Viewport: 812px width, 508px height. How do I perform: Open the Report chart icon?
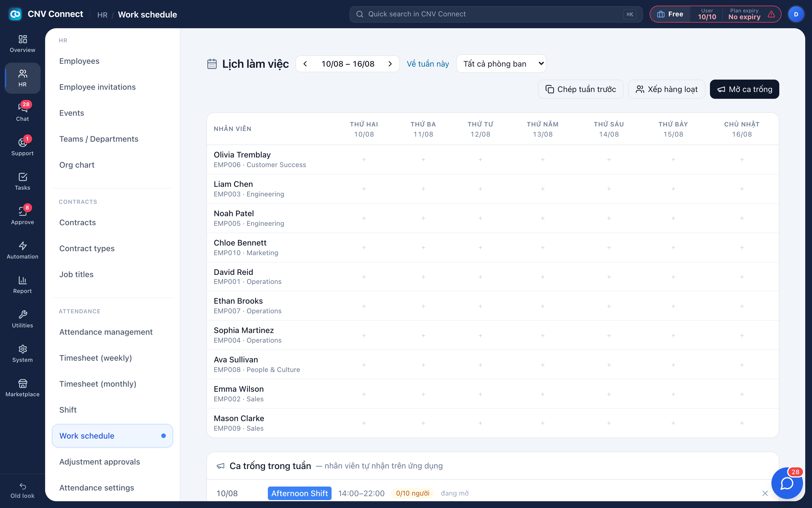coord(23,284)
